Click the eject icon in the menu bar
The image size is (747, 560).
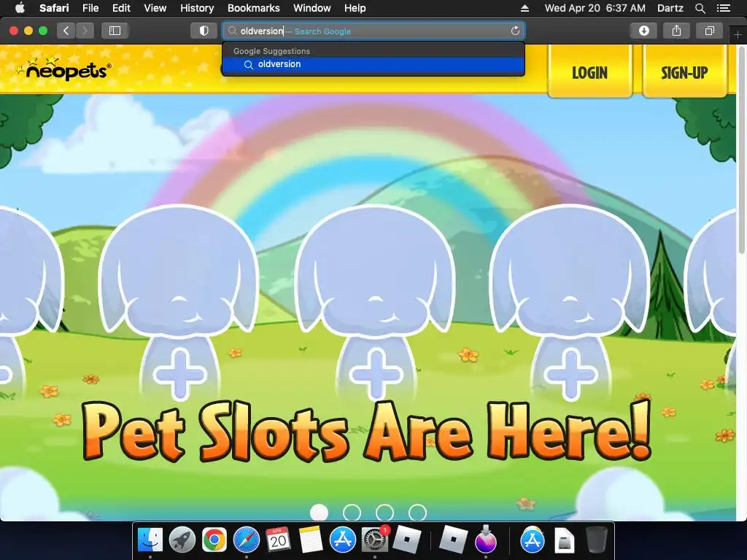[x=525, y=8]
